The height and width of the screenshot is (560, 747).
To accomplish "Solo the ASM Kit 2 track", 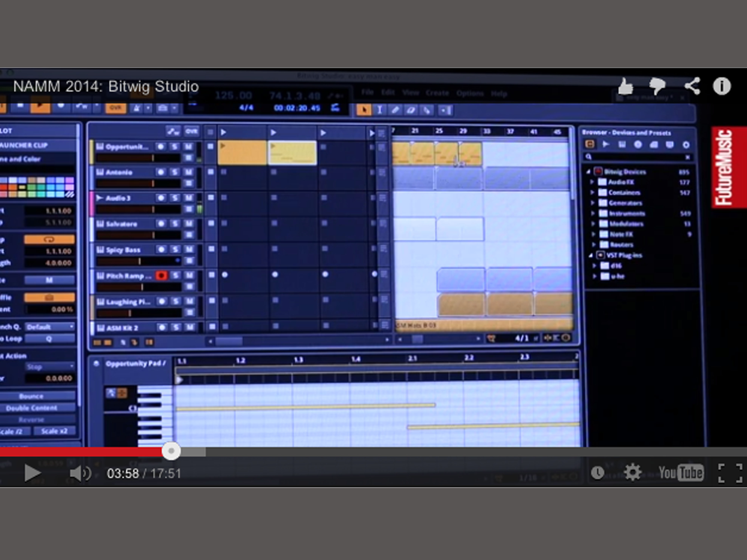I will (176, 327).
